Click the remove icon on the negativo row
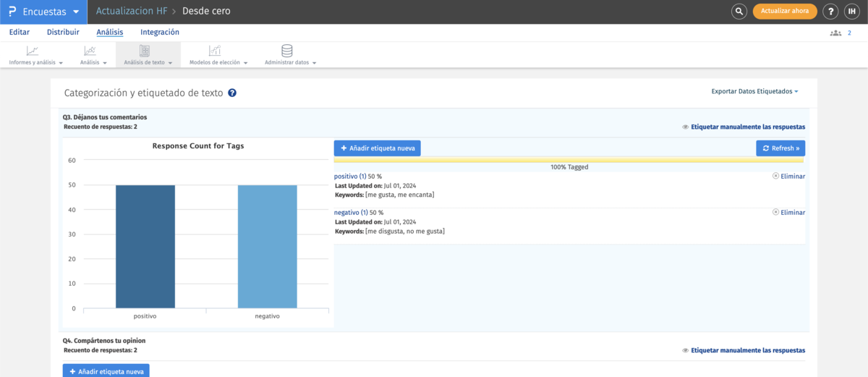This screenshot has height=377, width=868. click(x=776, y=213)
